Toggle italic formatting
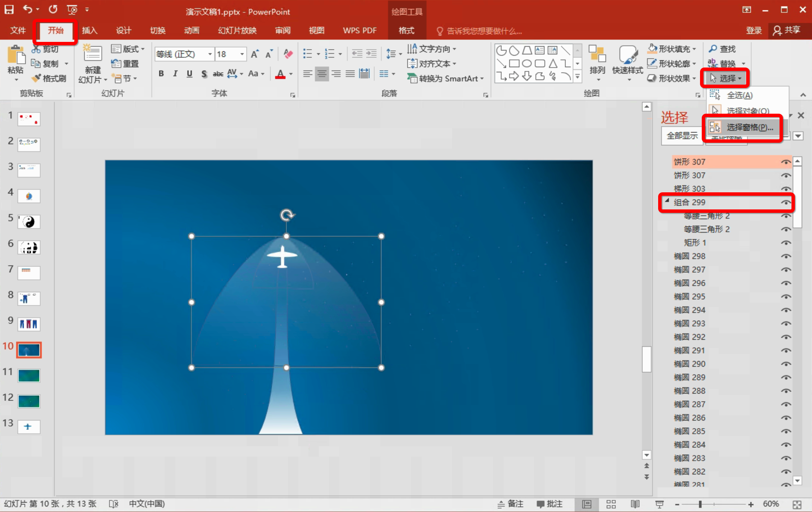Viewport: 812px width, 512px height. click(x=175, y=74)
